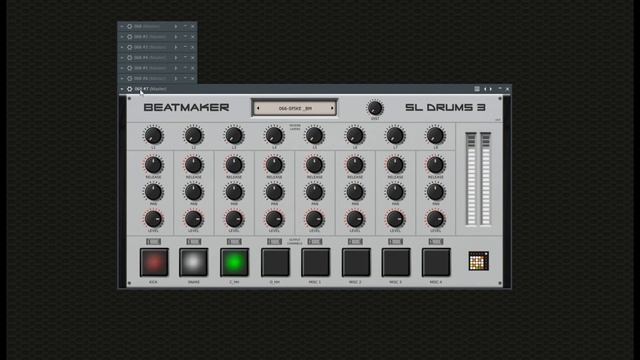Open output channel selector above O_HH pad
640x360 pixels.
(274, 242)
